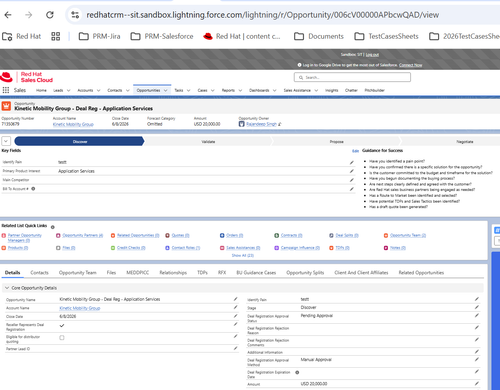The image size is (500, 390).
Task: Click info icon beside Related List Quick Links
Action: [52, 227]
